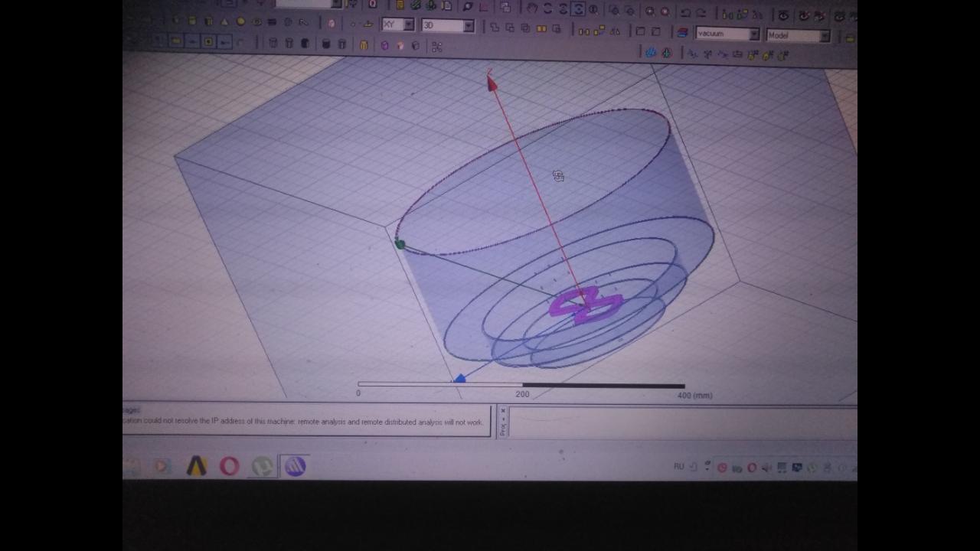The height and width of the screenshot is (551, 980).
Task: Click the search magnifier icon in top toolbar
Action: pyautogui.click(x=468, y=6)
